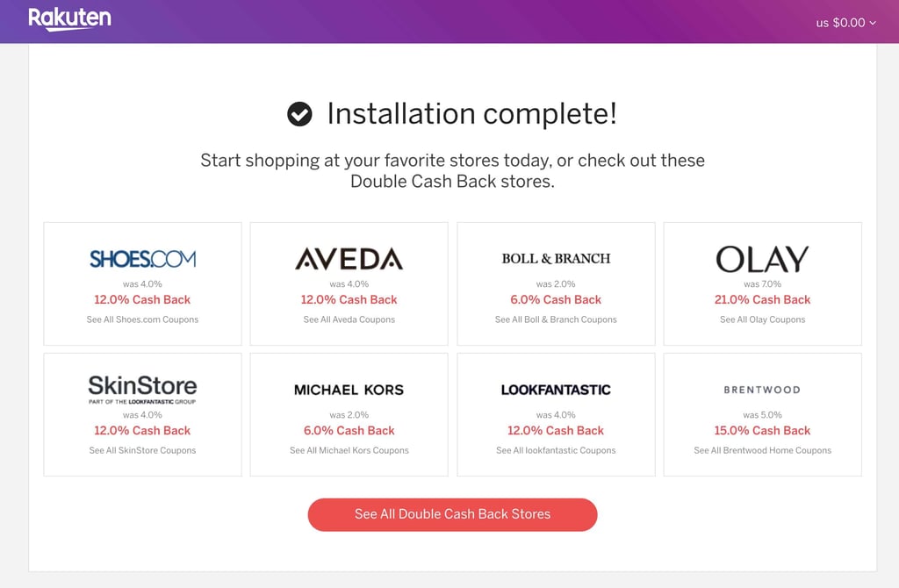Viewport: 899px width, 588px height.
Task: Open the Boll & Branch logo
Action: click(556, 259)
